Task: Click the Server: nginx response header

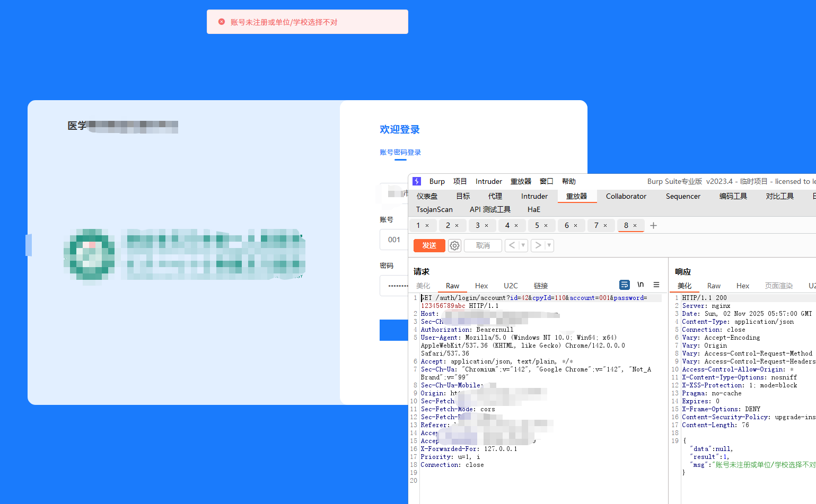Action: (x=706, y=306)
